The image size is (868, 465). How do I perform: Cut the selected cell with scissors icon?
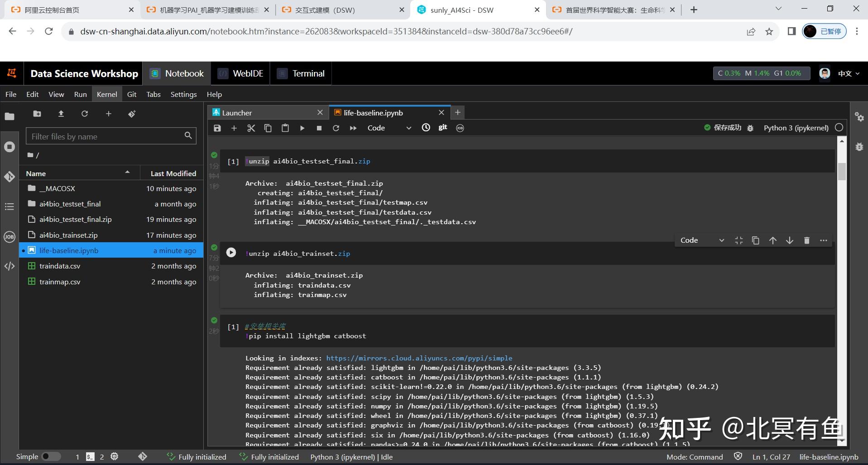(251, 128)
